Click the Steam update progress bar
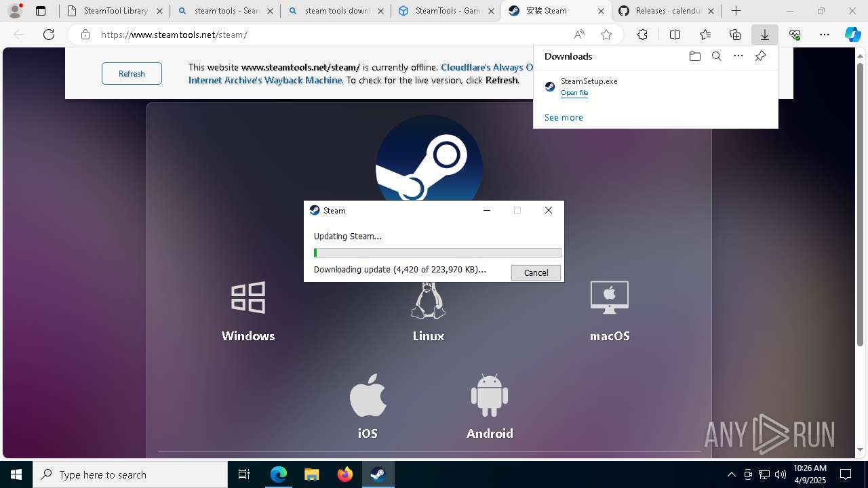Viewport: 868px width, 488px height. pyautogui.click(x=437, y=253)
